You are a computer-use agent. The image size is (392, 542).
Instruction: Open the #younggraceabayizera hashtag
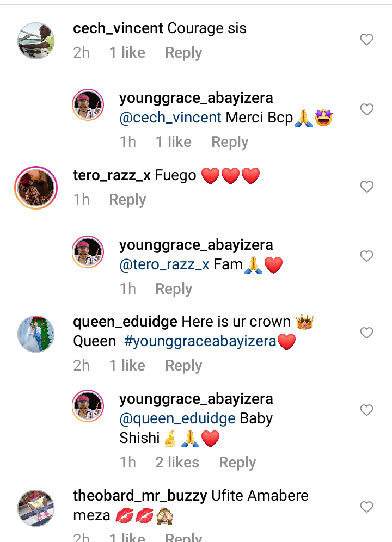coord(200,342)
